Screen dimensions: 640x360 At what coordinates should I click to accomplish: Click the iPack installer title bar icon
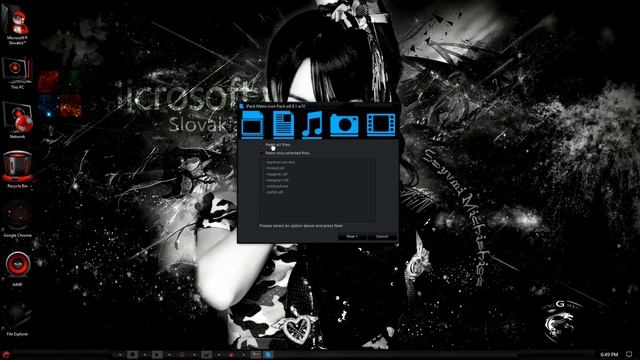tap(242, 106)
